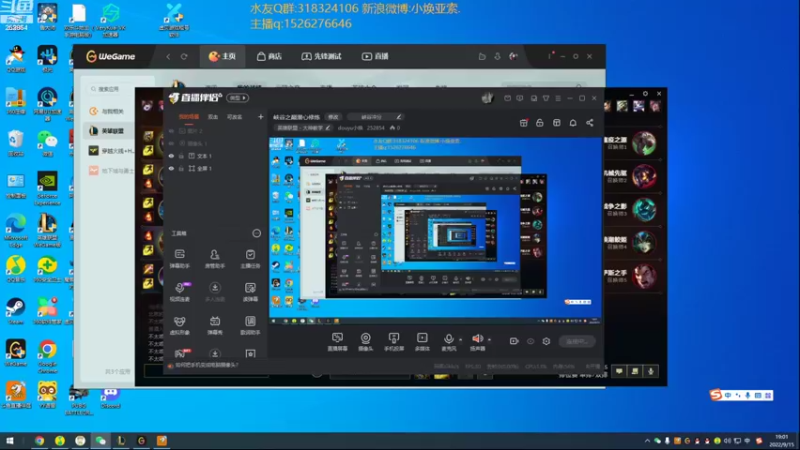The height and width of the screenshot is (450, 800).
Task: Open WeGame 商店 tab
Action: point(269,56)
